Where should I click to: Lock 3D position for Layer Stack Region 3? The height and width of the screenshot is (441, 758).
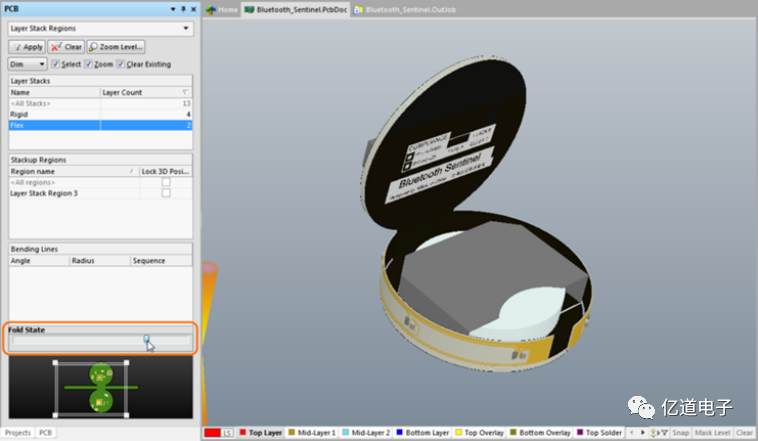165,193
